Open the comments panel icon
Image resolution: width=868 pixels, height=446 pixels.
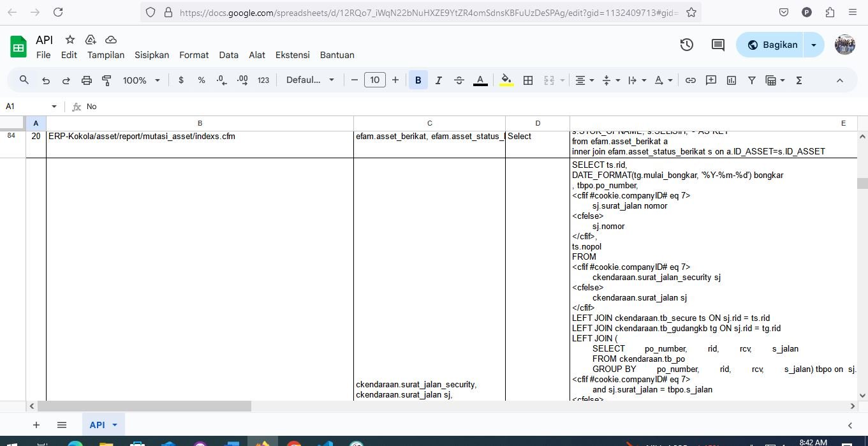tap(717, 45)
